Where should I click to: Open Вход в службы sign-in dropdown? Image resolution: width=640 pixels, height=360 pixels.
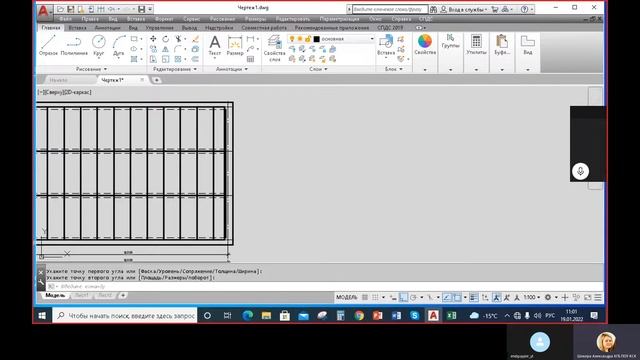pos(464,9)
